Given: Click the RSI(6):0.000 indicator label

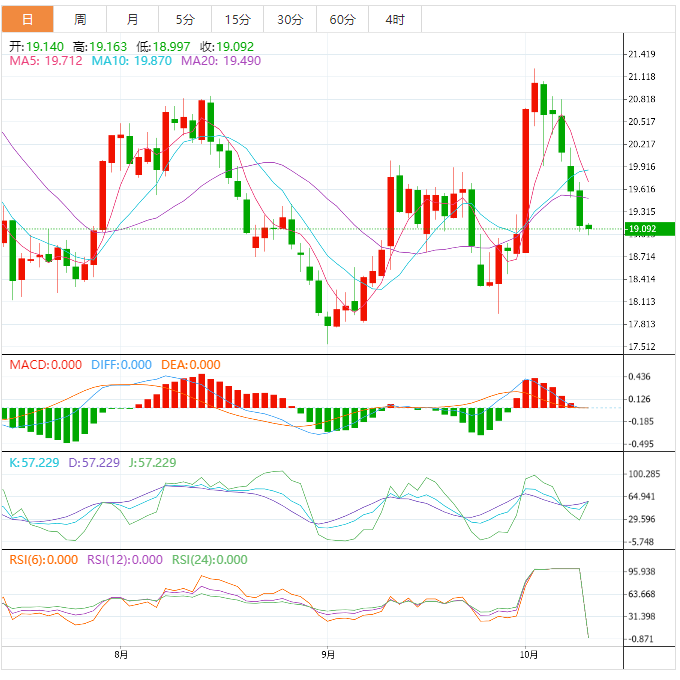Looking at the screenshot, I should (44, 560).
